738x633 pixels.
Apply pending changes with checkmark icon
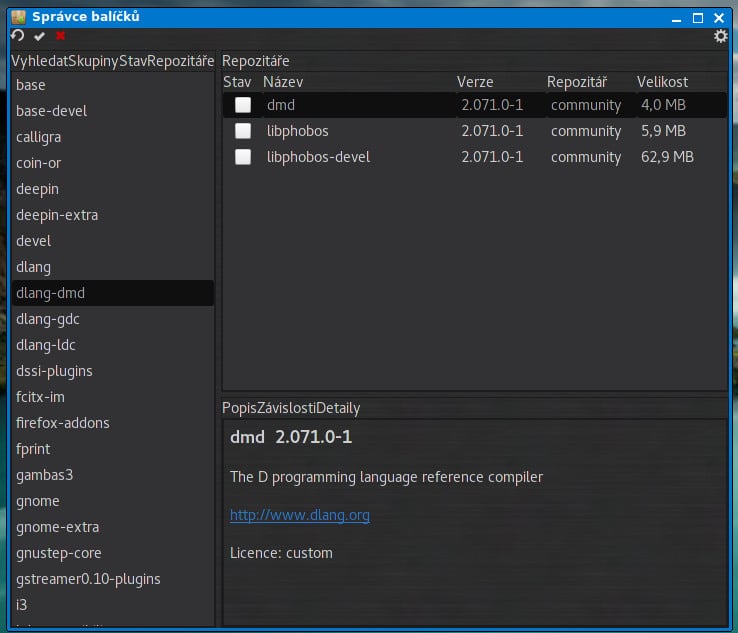[39, 36]
